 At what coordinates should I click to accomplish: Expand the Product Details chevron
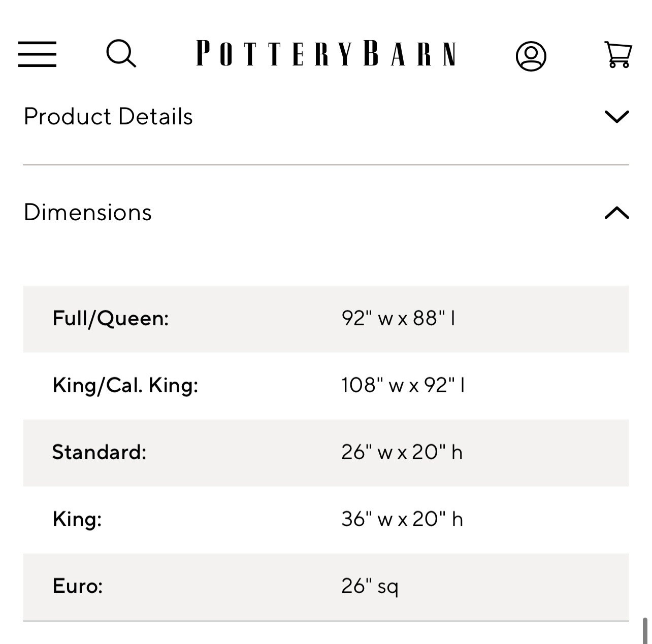616,117
